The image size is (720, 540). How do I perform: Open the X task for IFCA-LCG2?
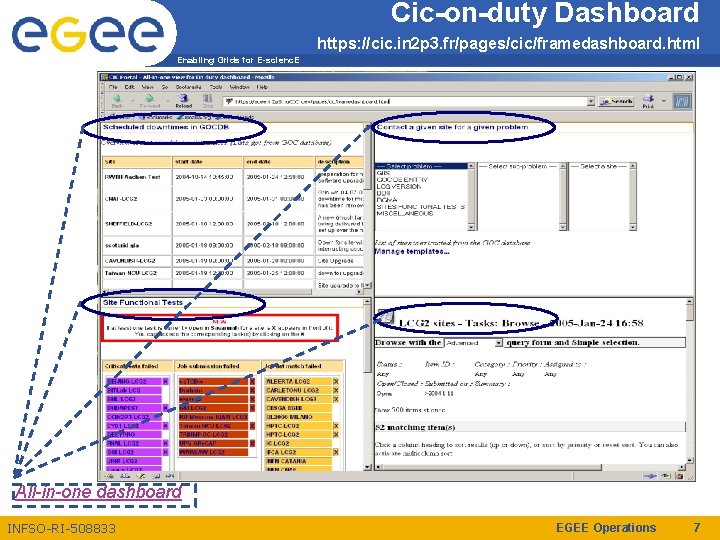(x=336, y=452)
